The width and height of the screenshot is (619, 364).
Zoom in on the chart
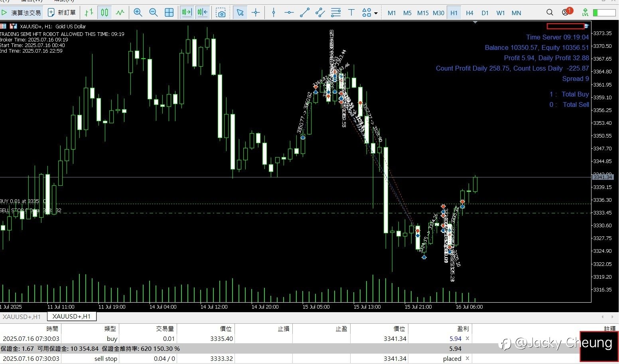[138, 13]
